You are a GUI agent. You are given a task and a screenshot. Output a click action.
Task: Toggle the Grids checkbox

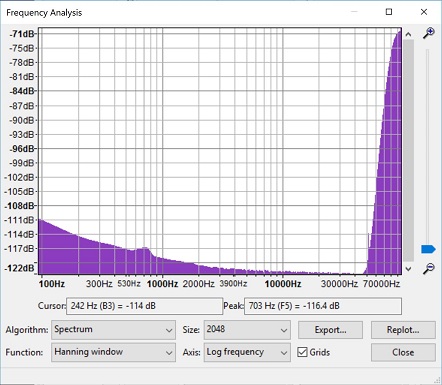tap(302, 352)
